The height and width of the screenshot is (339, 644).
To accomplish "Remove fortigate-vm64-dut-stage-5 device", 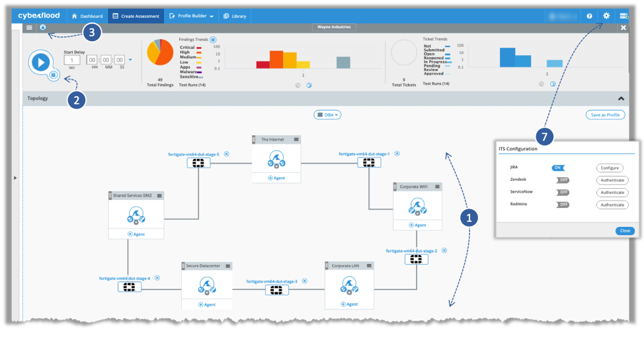I will 226,154.
